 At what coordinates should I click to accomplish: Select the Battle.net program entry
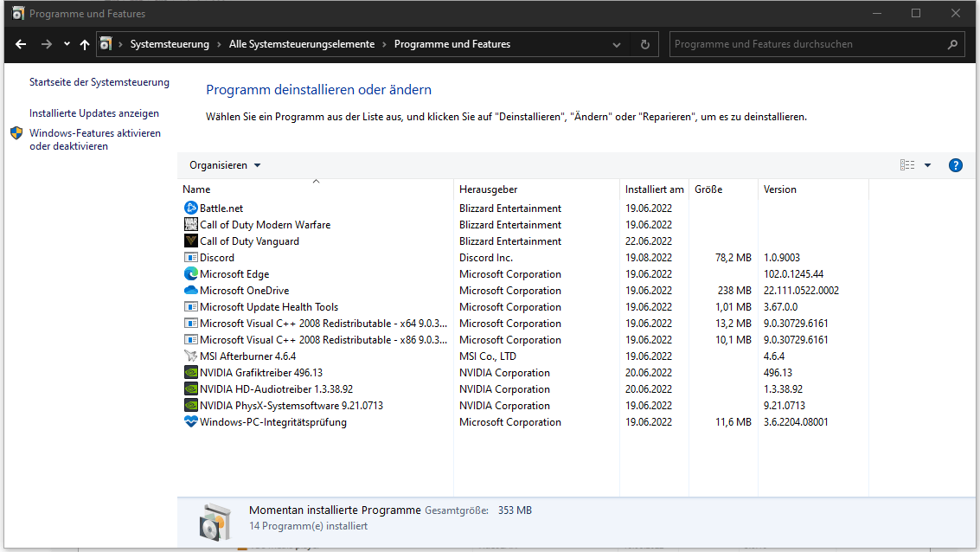coord(221,209)
